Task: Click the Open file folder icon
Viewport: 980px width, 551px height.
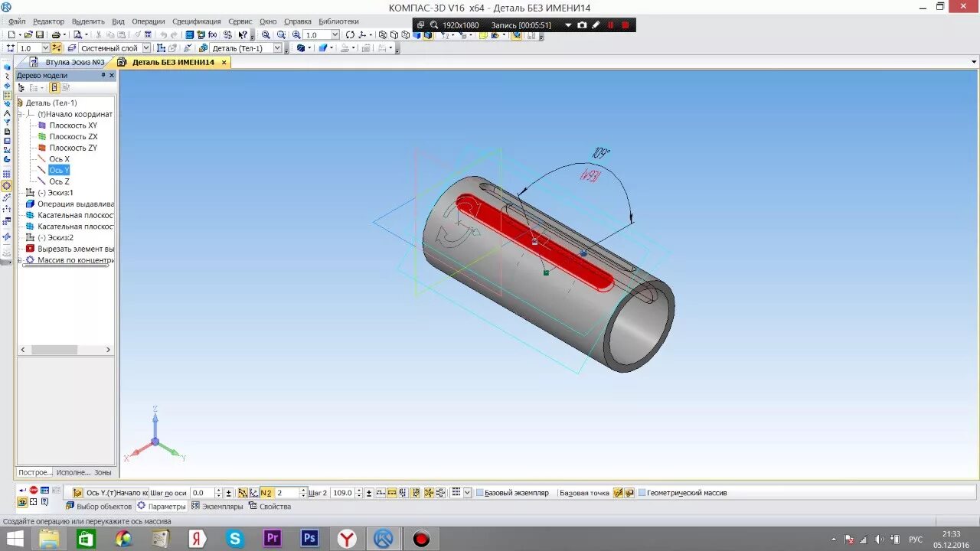Action: pyautogui.click(x=28, y=35)
